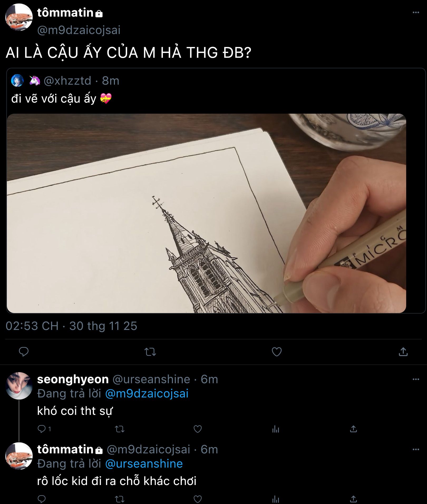Open the @m9dzaicojsai mention link
The width and height of the screenshot is (427, 504).
pos(147,394)
